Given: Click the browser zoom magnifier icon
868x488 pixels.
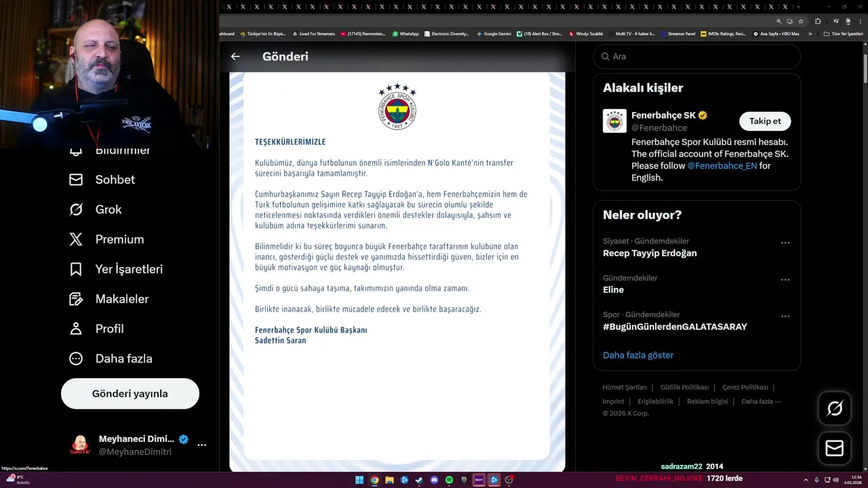Looking at the screenshot, I should (779, 21).
